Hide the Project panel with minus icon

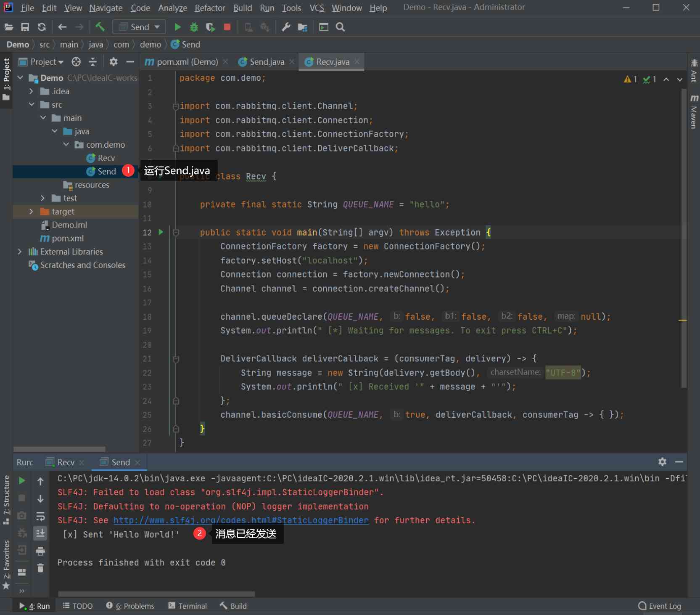coord(130,62)
